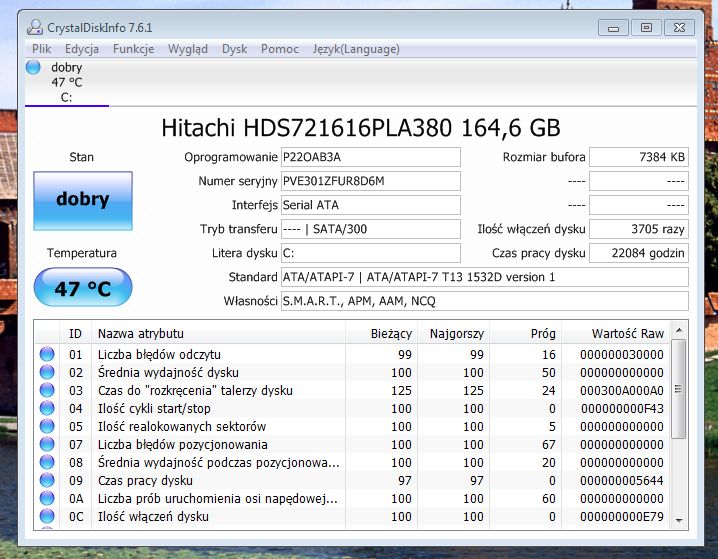Screen dimensions: 718x559
Task: Click the Próg column header
Action: pyautogui.click(x=526, y=333)
